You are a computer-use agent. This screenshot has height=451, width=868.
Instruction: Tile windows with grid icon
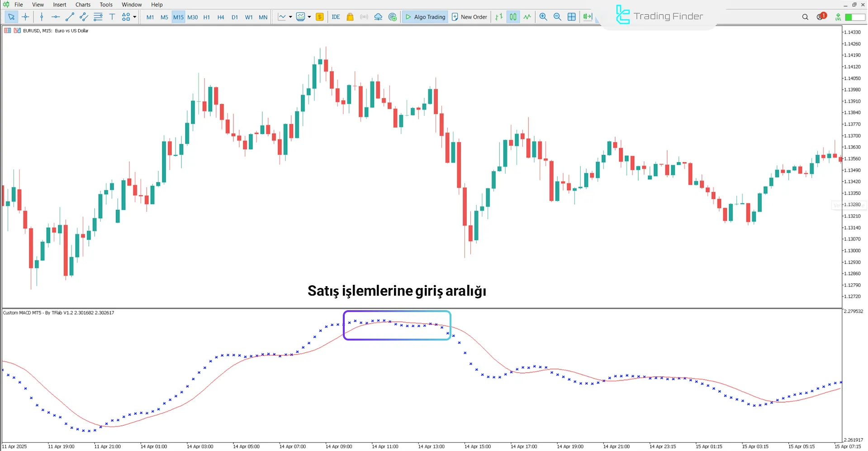pos(572,17)
